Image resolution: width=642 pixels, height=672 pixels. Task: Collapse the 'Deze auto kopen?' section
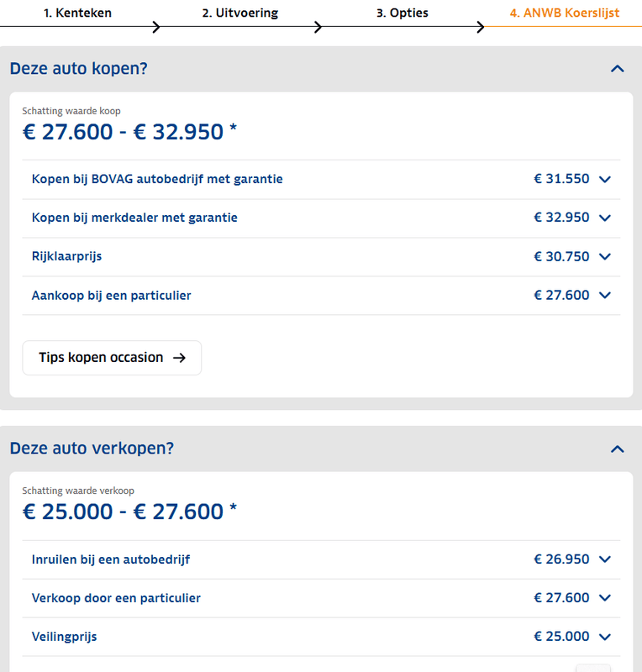click(x=618, y=69)
